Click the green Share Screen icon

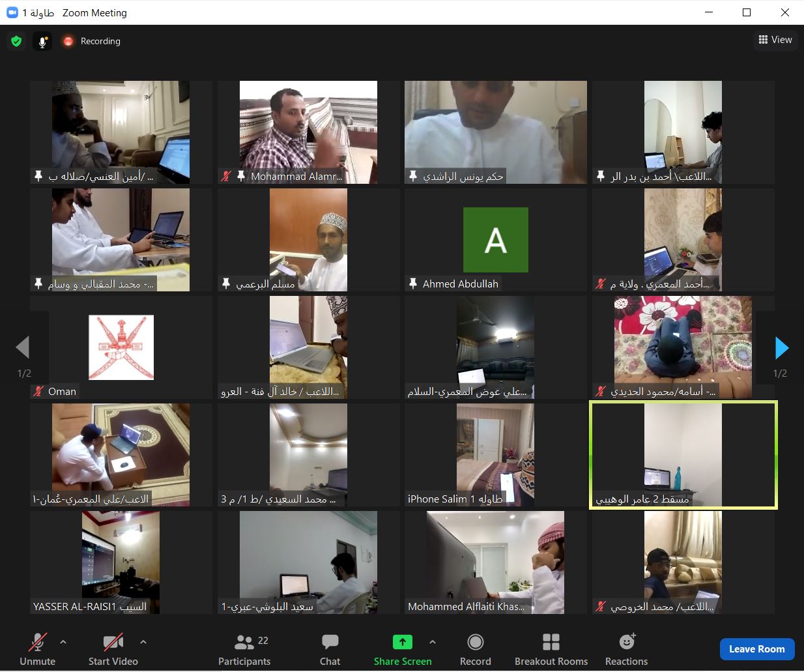(403, 642)
